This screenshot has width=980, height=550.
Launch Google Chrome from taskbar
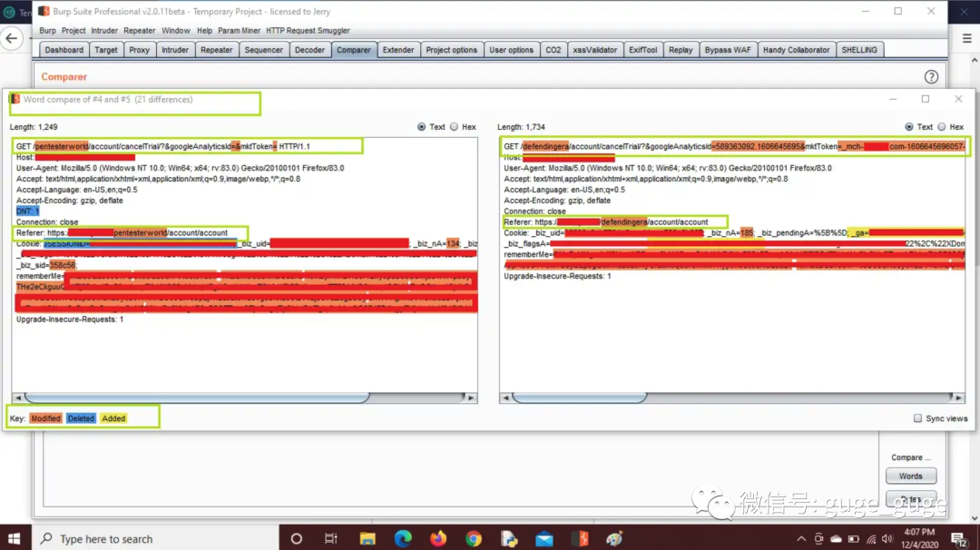(473, 538)
